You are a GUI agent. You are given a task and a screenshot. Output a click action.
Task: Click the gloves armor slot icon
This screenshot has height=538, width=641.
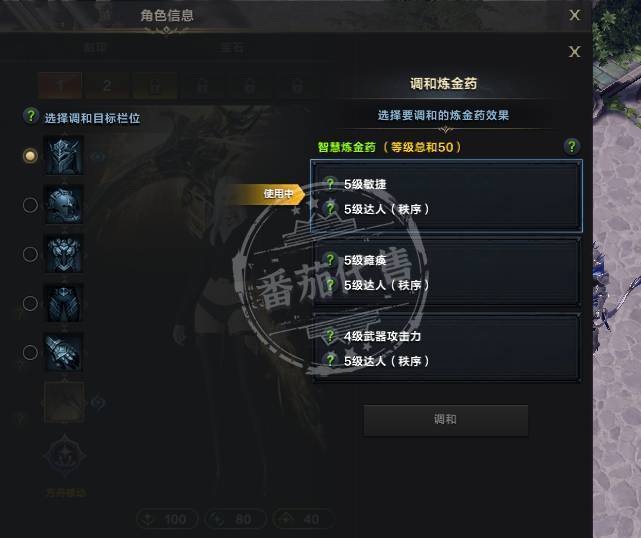coord(64,352)
